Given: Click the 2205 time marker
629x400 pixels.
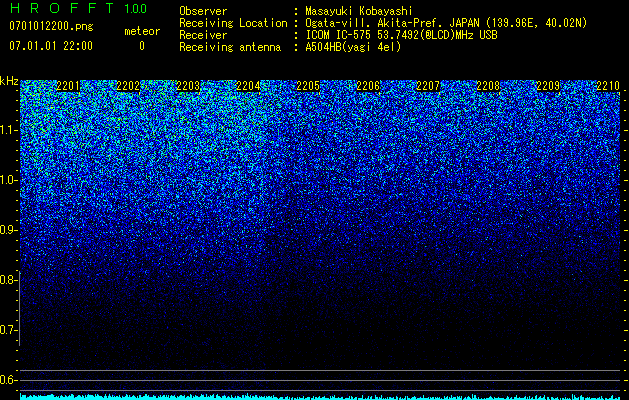Looking at the screenshot, I should tap(308, 85).
